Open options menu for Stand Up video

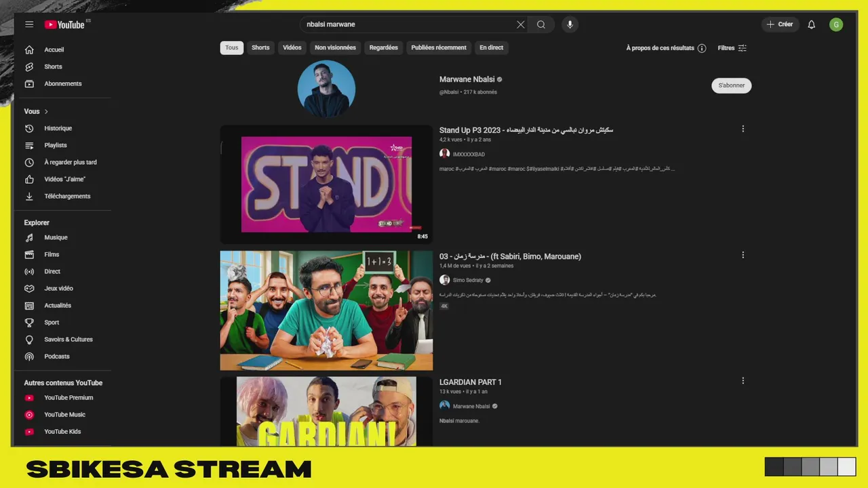point(743,129)
